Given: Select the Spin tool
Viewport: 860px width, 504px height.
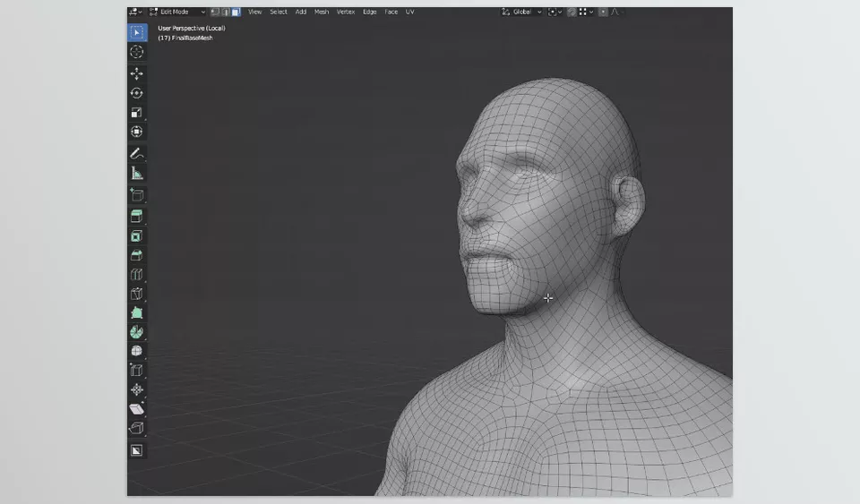Looking at the screenshot, I should pos(137,332).
